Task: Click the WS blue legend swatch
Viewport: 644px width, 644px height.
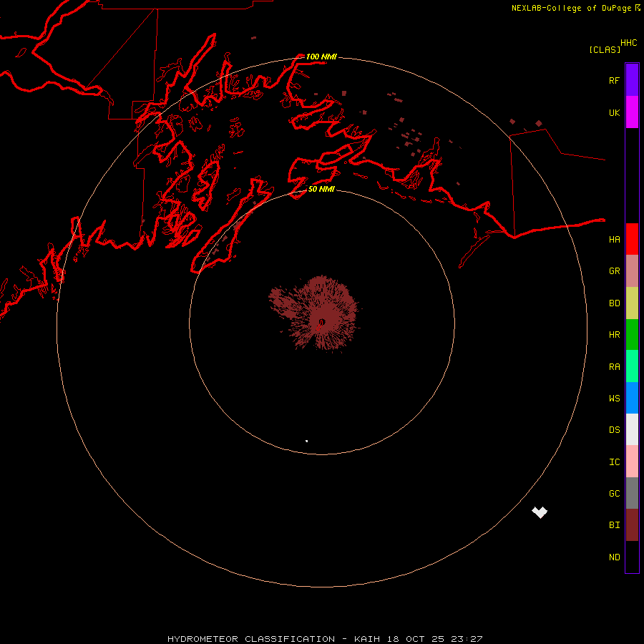Action: pyautogui.click(x=632, y=398)
